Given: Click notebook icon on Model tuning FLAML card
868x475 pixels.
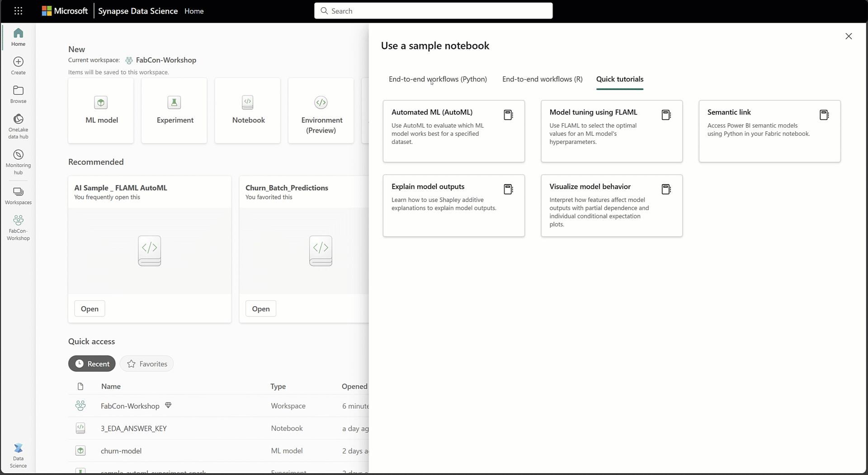Looking at the screenshot, I should (x=666, y=115).
